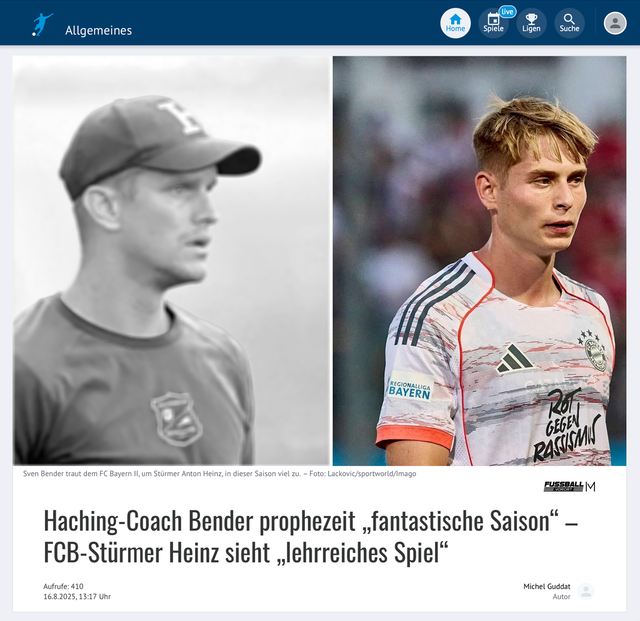The width and height of the screenshot is (640, 621).
Task: Click the author avatar beside Michel Guddat
Action: coord(586,591)
